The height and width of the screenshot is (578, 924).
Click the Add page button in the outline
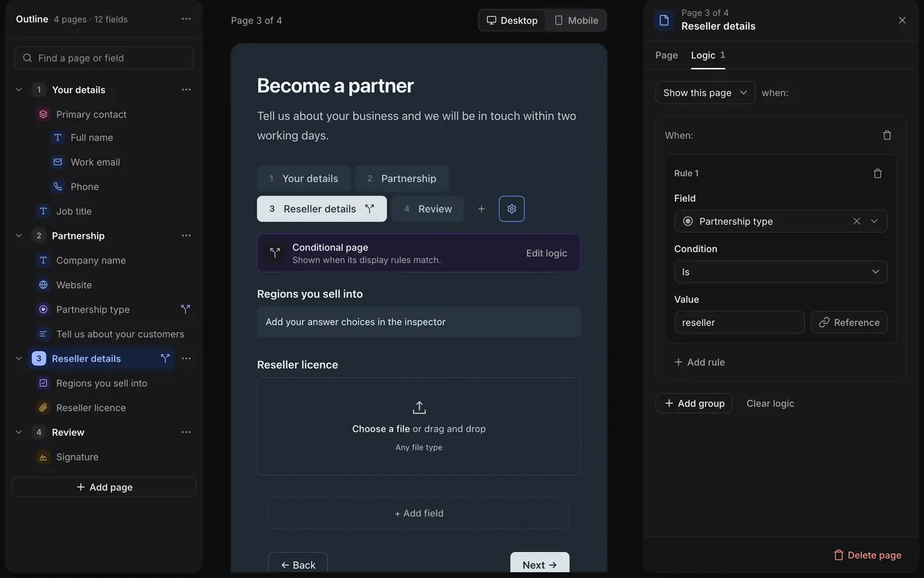click(x=104, y=487)
